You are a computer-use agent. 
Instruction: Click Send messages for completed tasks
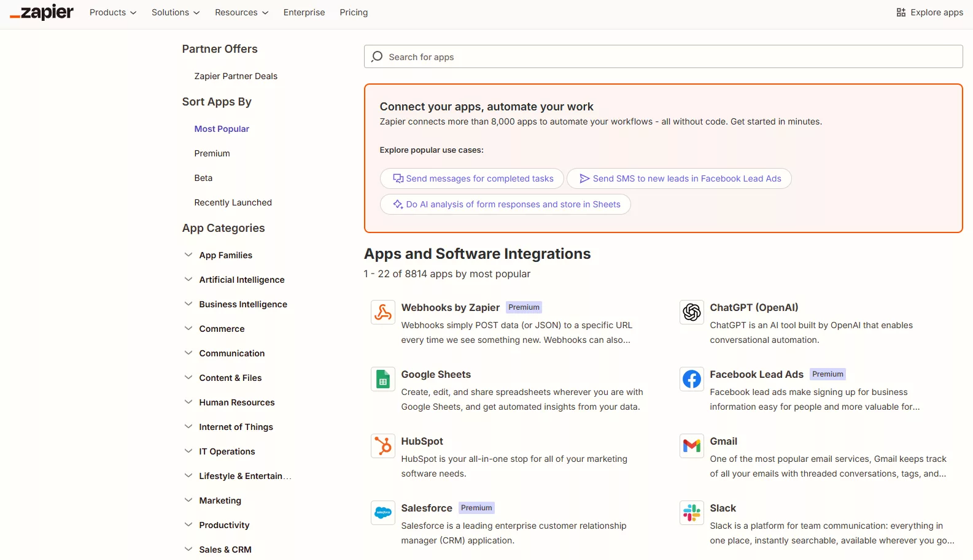(472, 178)
